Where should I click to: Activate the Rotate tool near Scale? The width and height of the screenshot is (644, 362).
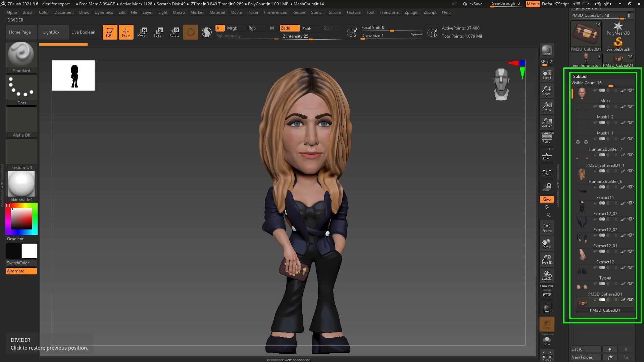(x=175, y=32)
